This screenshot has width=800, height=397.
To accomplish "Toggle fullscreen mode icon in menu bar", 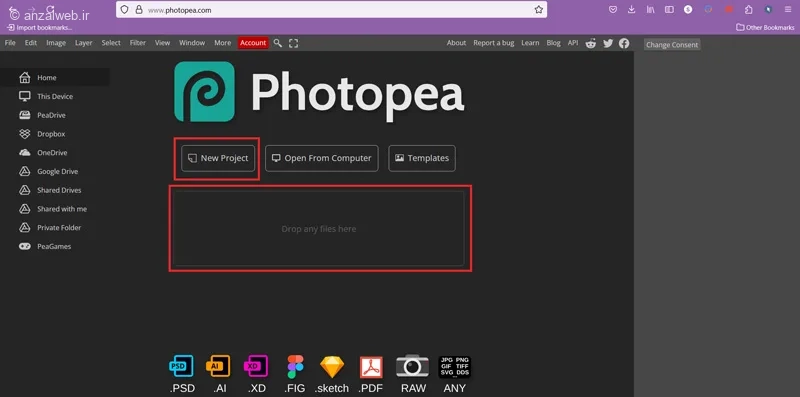I will pos(293,43).
